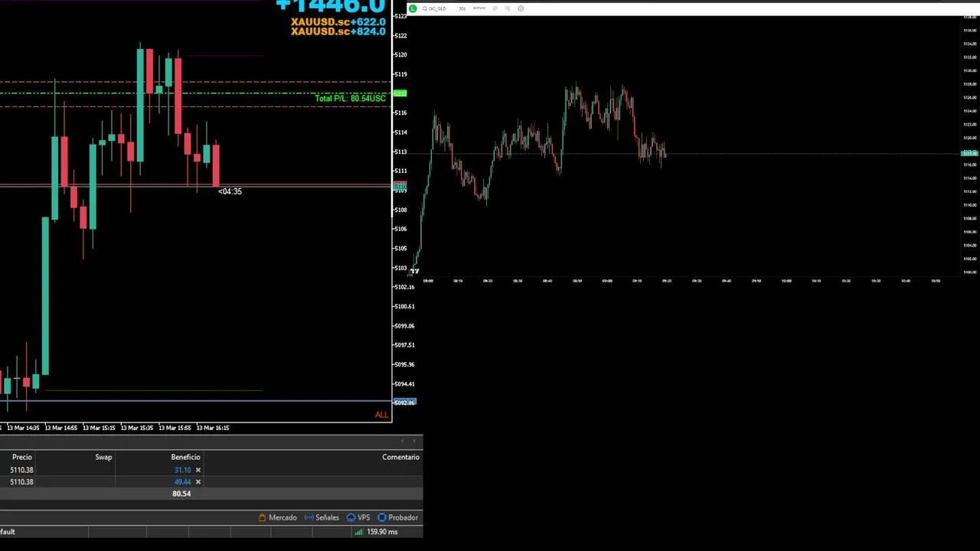This screenshot has height=551, width=980.
Task: Click the shopping bag icon beside Mercado
Action: click(262, 517)
